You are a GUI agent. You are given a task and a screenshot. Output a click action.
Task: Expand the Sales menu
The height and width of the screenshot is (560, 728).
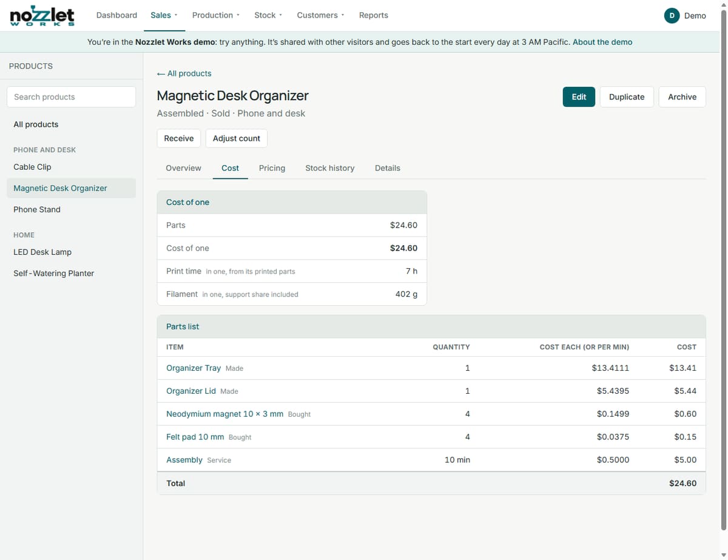(x=164, y=15)
